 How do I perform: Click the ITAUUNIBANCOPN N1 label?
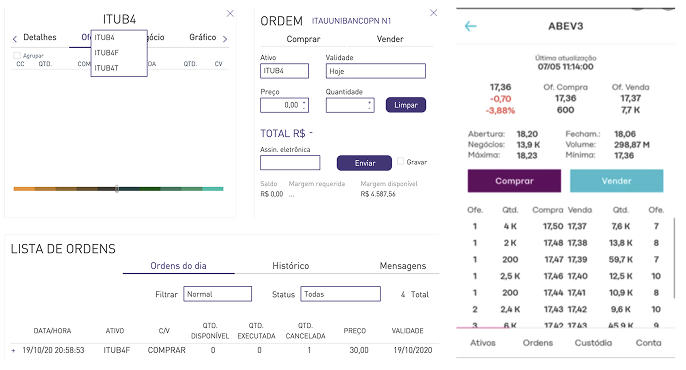point(352,21)
